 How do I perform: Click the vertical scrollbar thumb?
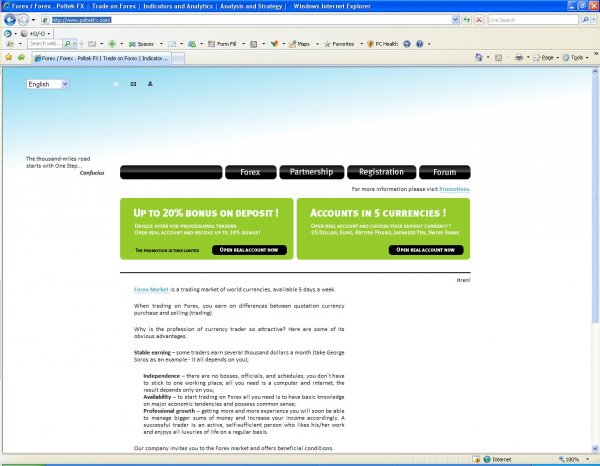[595, 199]
